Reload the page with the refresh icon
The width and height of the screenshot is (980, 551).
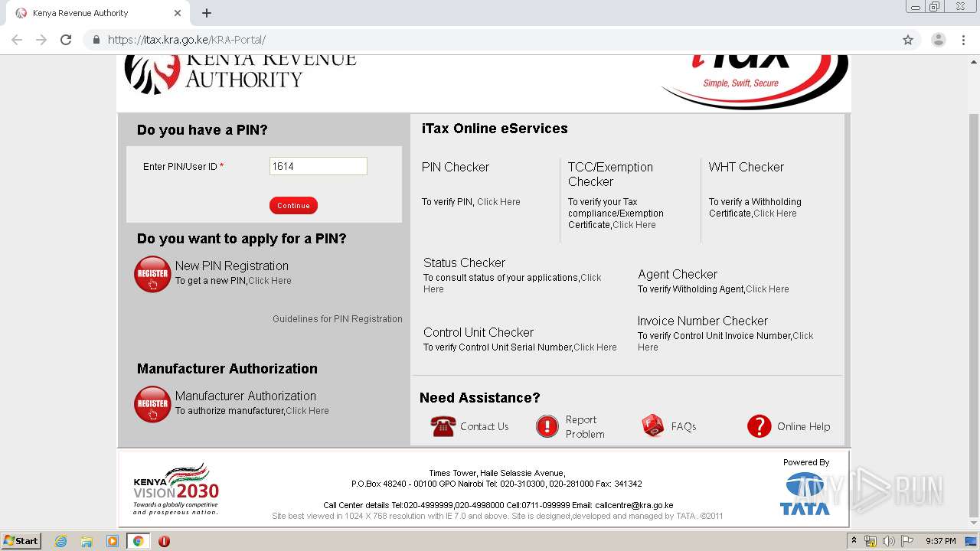click(66, 40)
